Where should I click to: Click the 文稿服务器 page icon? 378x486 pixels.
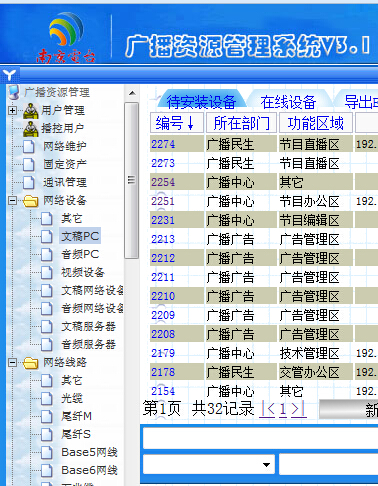[47, 327]
